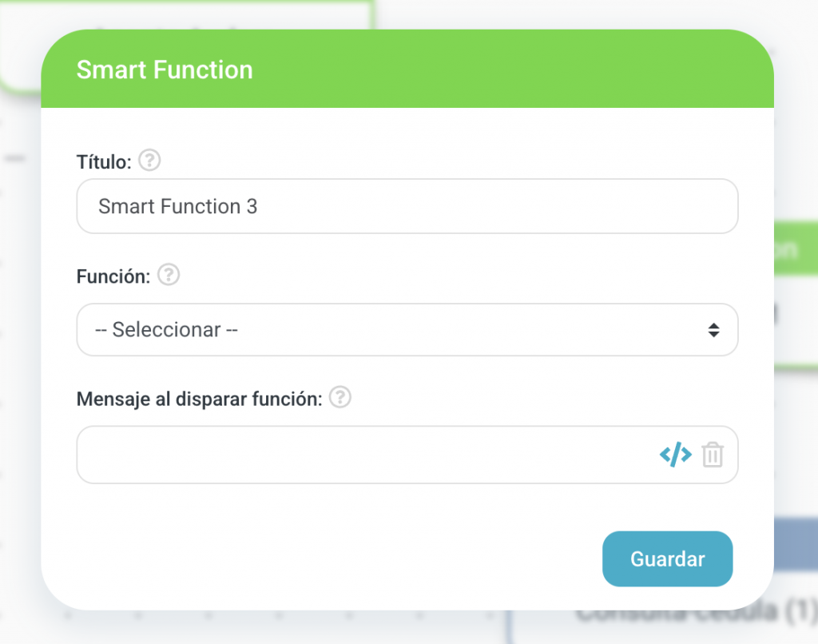Click the help icon beside Título
Image resolution: width=818 pixels, height=644 pixels.
(x=149, y=161)
